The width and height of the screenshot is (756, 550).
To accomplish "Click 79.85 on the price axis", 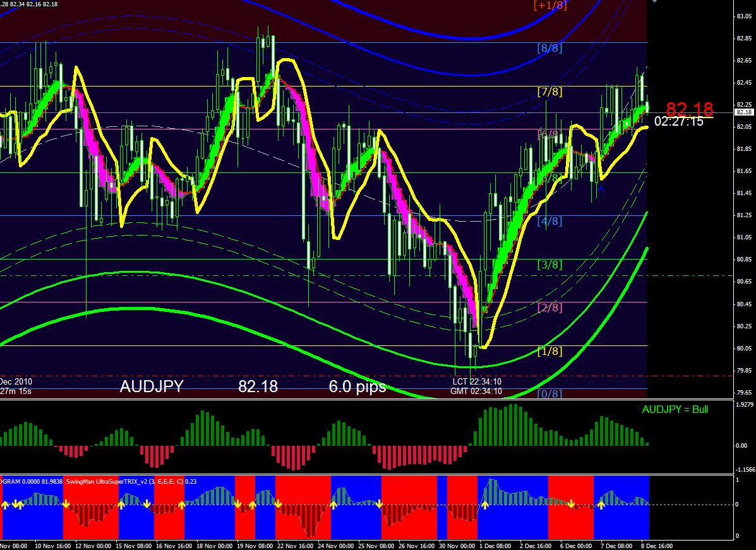I will (744, 371).
